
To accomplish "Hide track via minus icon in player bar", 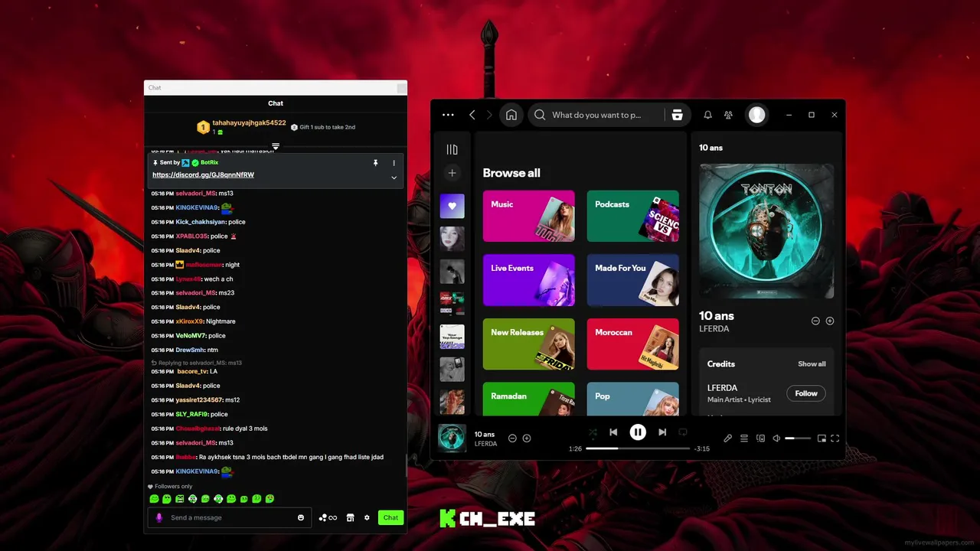I will coord(512,439).
